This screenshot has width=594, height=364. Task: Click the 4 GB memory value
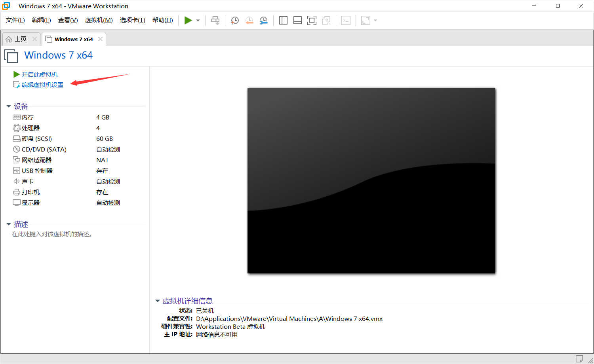(103, 117)
